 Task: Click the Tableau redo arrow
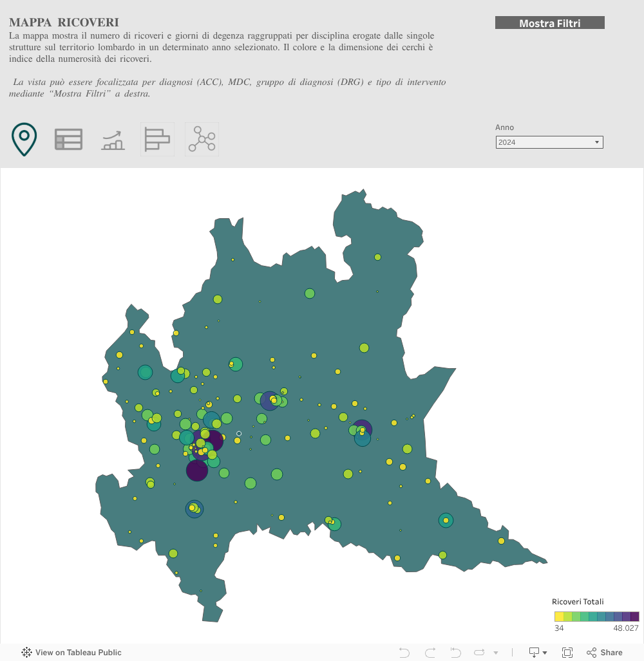click(x=430, y=652)
